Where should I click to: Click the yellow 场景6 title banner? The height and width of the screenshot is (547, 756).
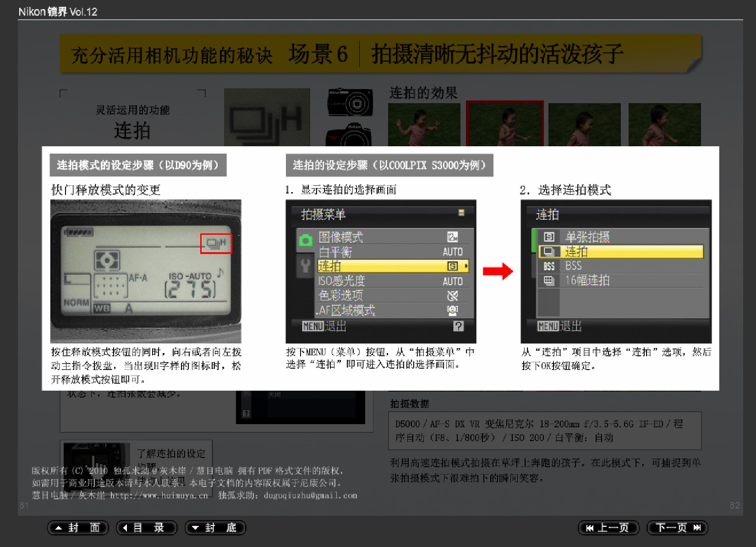(x=380, y=54)
